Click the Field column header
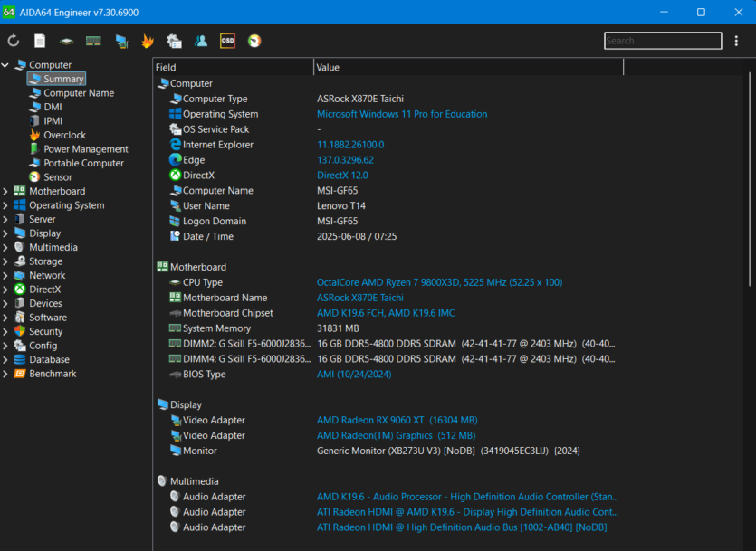This screenshot has height=551, width=756. (x=234, y=68)
